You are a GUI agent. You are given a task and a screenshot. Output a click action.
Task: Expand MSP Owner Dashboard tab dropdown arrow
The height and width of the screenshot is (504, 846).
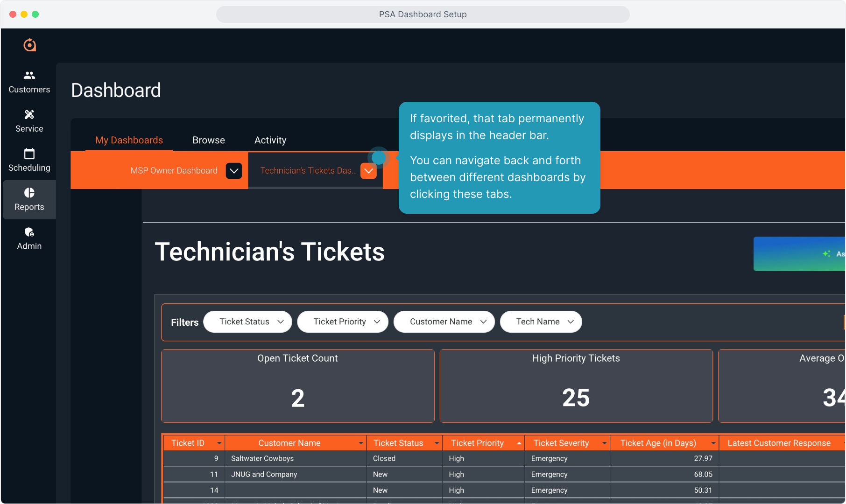click(x=234, y=171)
